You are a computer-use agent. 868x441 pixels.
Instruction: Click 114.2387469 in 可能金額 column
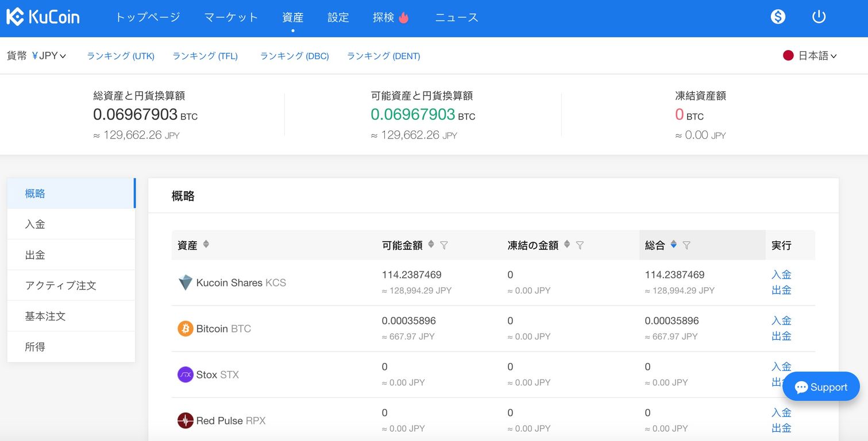point(412,274)
